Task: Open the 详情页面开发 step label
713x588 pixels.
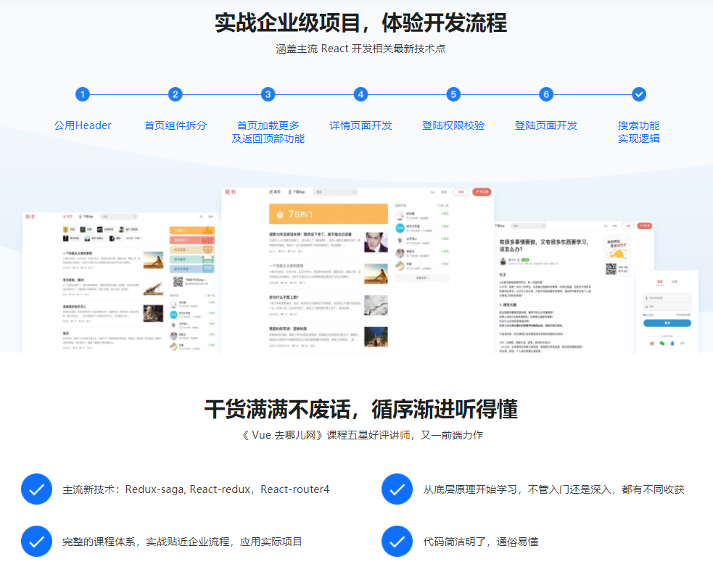Action: tap(360, 125)
